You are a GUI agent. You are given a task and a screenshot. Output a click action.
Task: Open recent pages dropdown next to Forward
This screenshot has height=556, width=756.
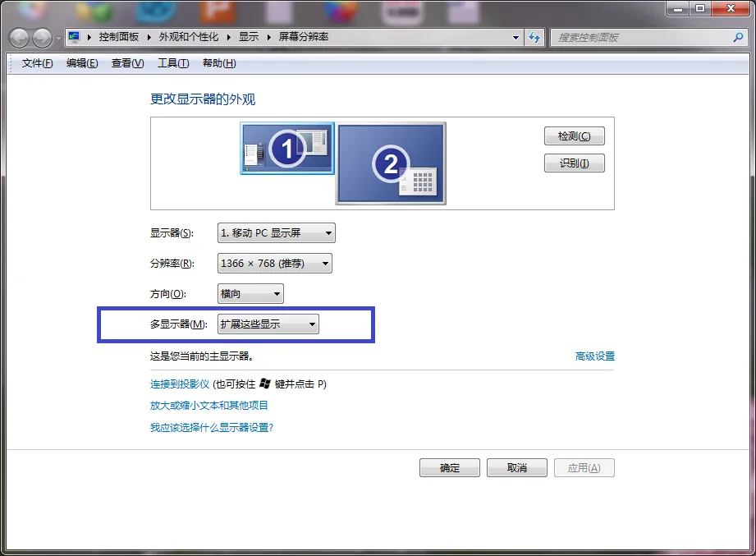coord(58,38)
